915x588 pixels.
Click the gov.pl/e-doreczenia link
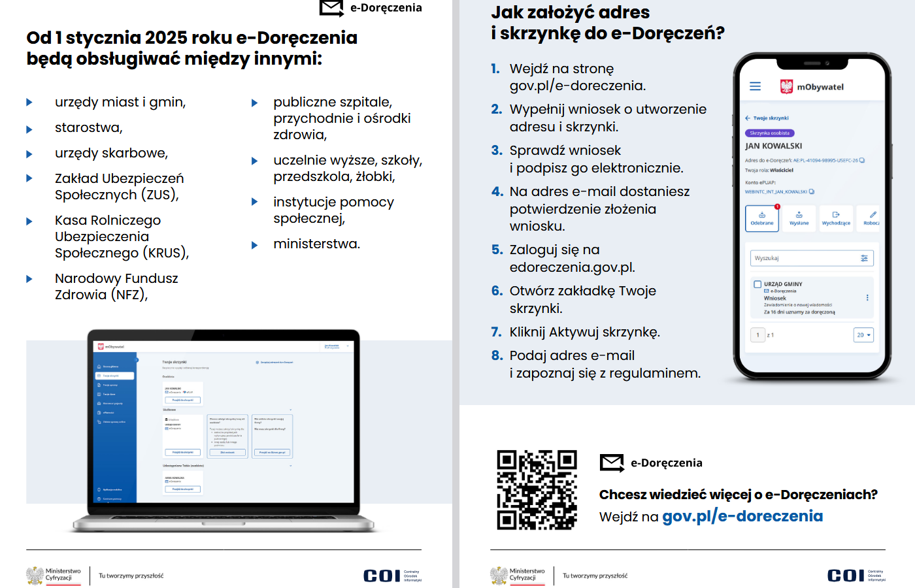pyautogui.click(x=742, y=516)
